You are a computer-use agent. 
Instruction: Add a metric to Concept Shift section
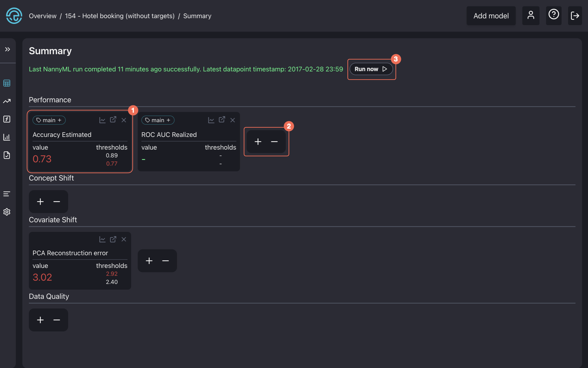tap(40, 202)
